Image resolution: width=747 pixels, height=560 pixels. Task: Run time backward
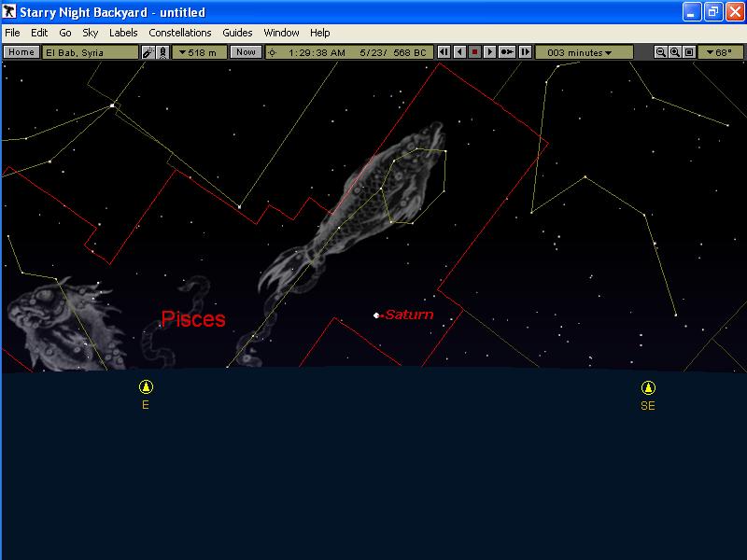click(459, 52)
